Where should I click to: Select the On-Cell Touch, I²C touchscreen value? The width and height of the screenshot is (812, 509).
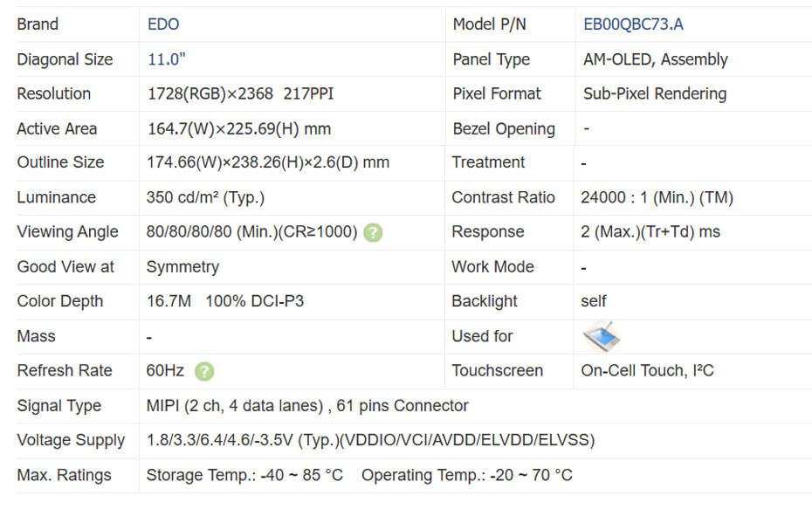647,371
